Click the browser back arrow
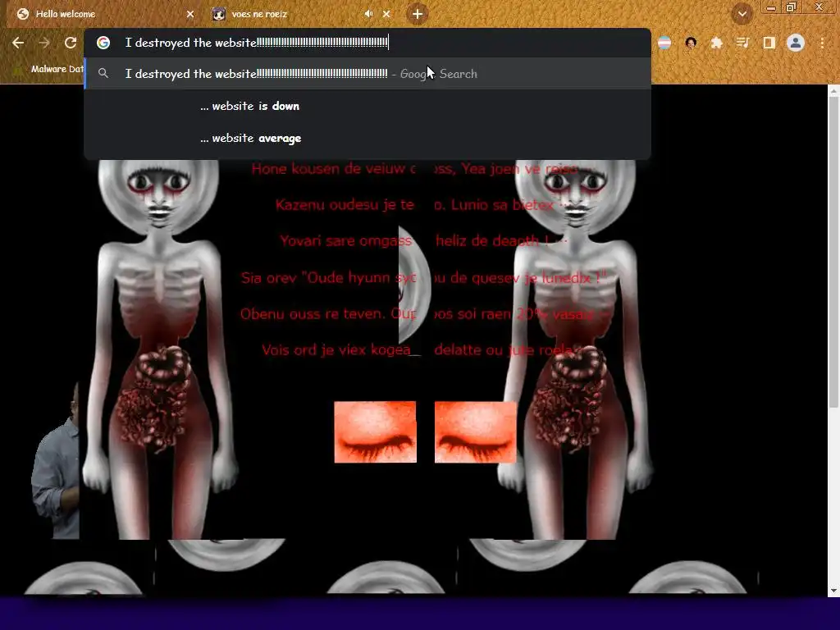Viewport: 840px width, 630px height. click(18, 43)
